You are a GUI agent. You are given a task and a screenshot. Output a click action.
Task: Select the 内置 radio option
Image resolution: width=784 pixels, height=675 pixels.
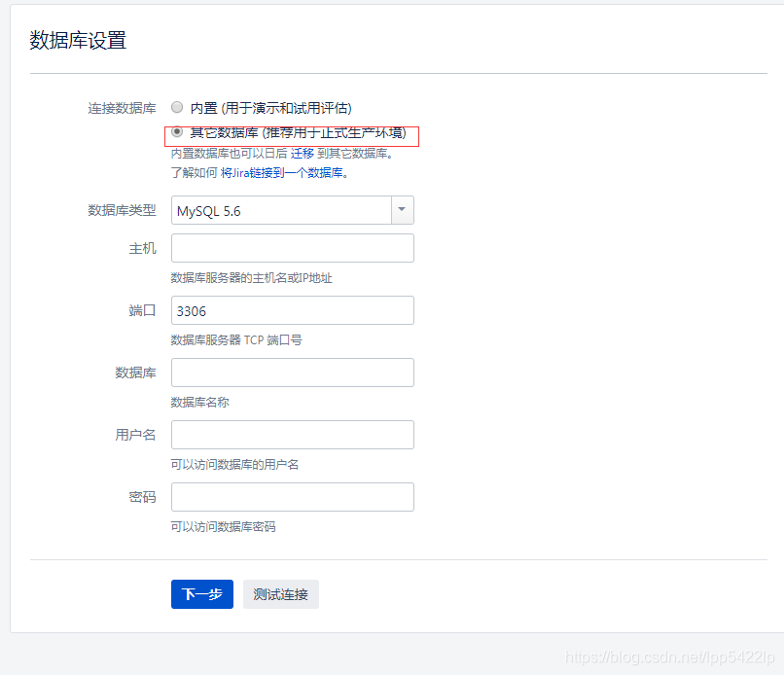(177, 107)
